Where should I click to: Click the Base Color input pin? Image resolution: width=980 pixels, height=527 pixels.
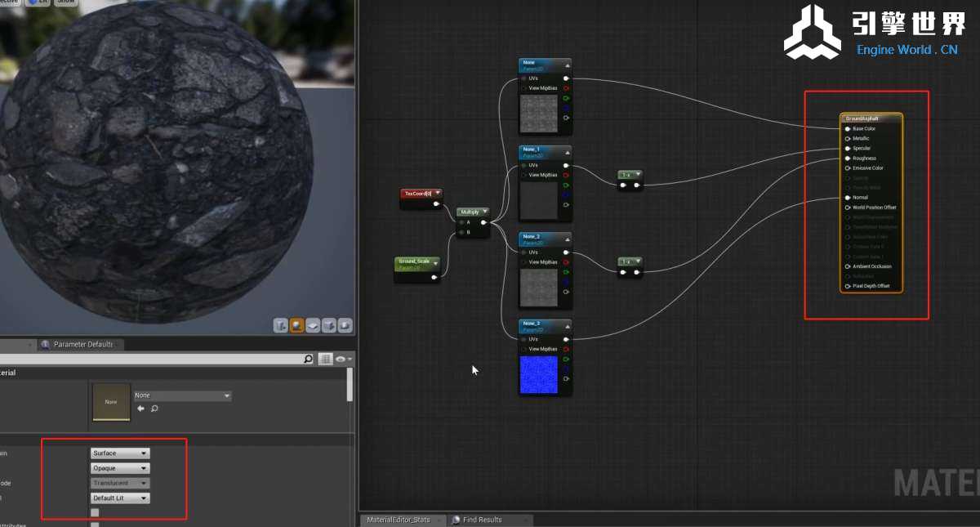point(848,129)
